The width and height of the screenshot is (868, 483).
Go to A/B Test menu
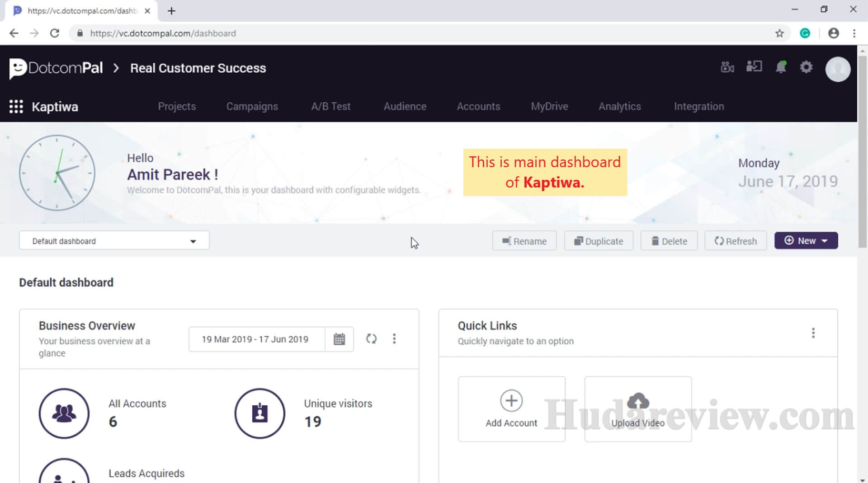click(x=331, y=107)
